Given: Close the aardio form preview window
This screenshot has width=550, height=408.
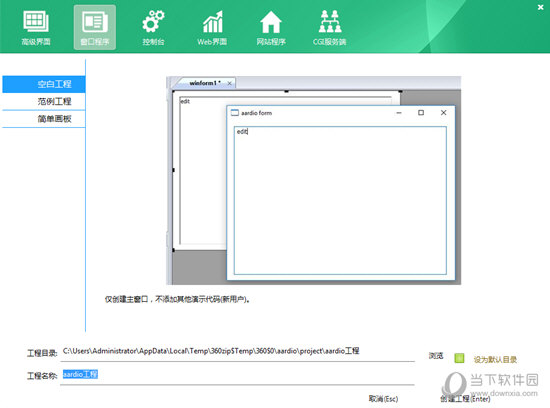Looking at the screenshot, I should [x=443, y=113].
